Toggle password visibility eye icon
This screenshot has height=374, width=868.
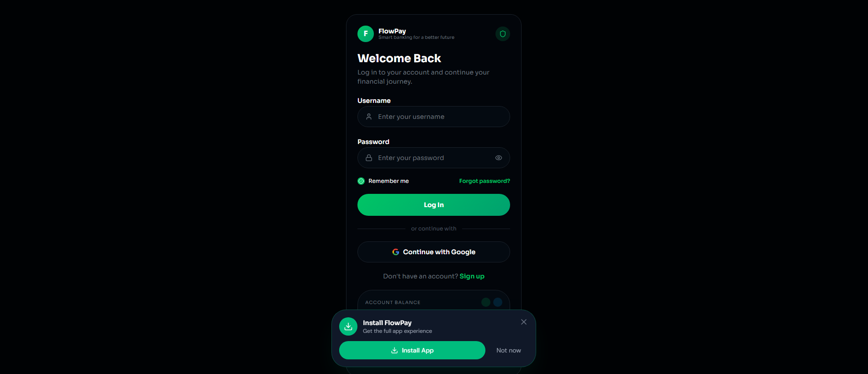[x=499, y=158]
